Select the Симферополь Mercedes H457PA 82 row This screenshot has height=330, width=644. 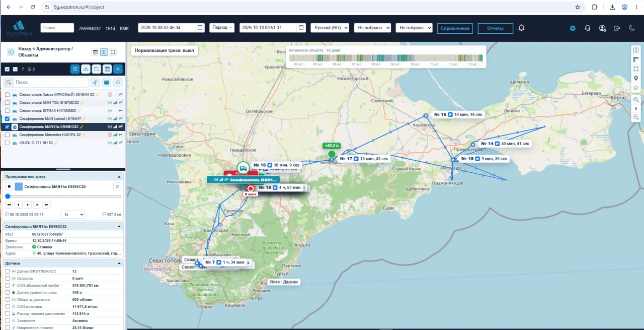pos(63,135)
